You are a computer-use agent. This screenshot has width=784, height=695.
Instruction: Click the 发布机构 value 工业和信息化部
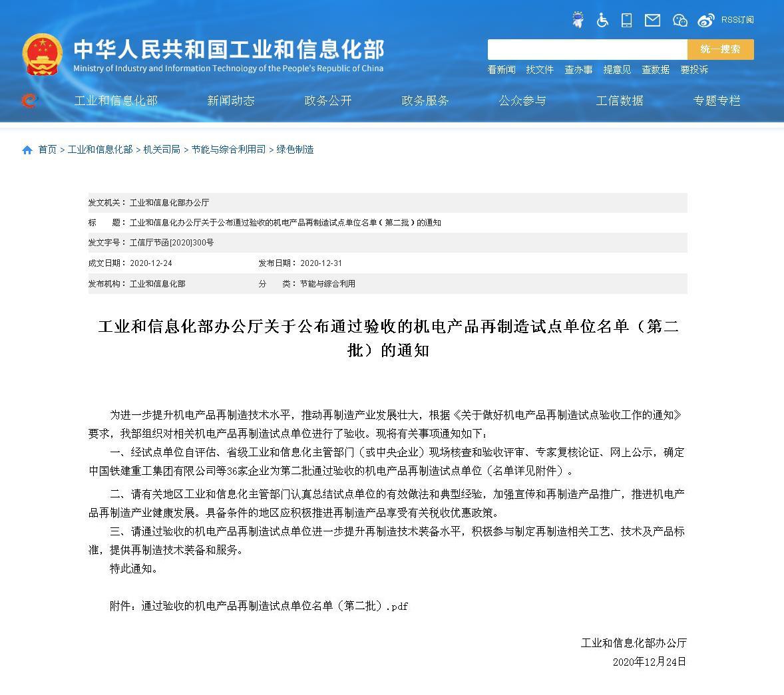[158, 284]
